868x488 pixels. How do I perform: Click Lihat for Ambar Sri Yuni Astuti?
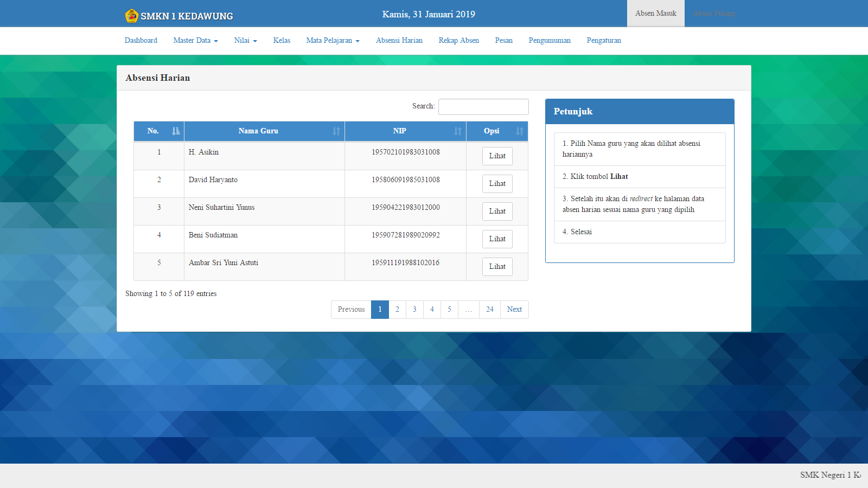[497, 266]
